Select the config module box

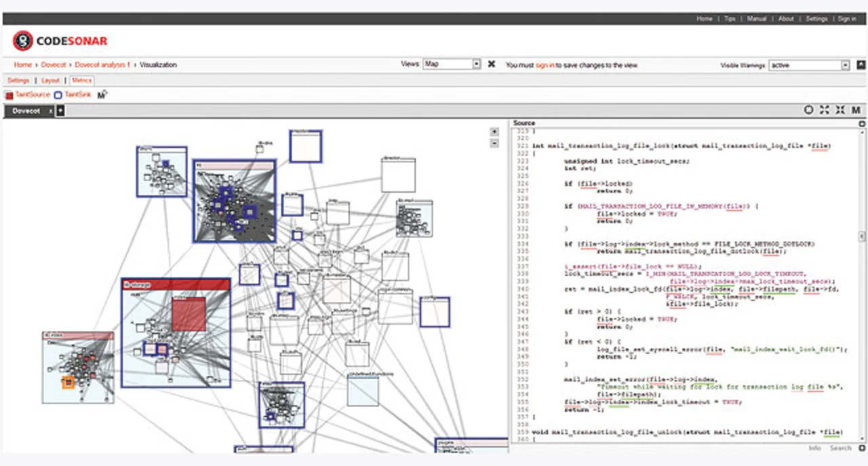coord(435,311)
